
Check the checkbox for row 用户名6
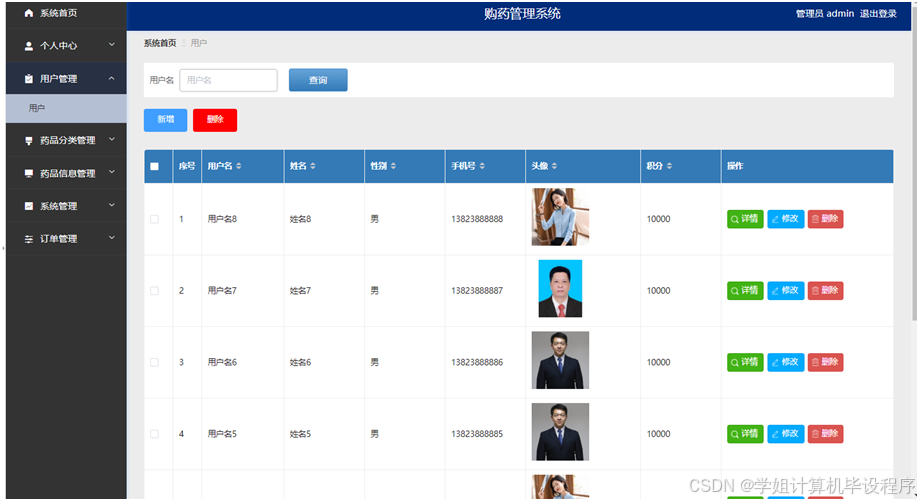pos(154,362)
